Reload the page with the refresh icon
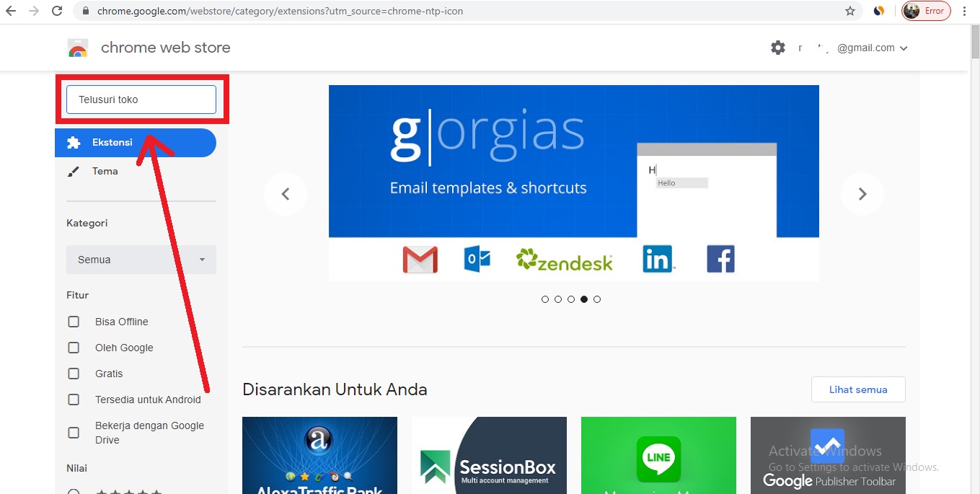 pyautogui.click(x=57, y=11)
